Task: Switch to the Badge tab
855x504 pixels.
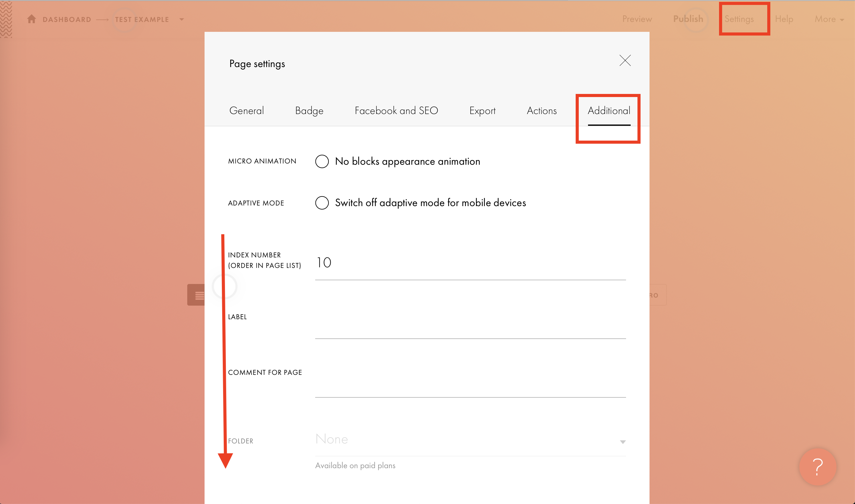Action: pos(309,110)
